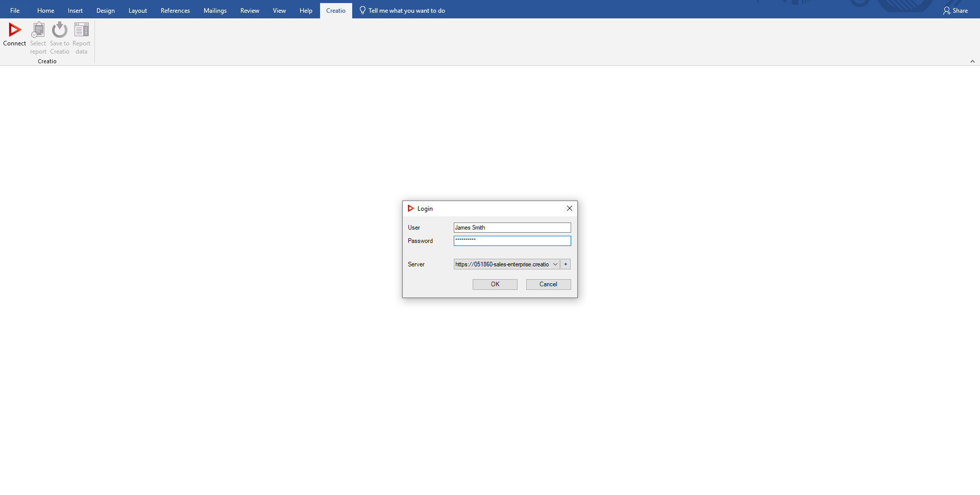Image resolution: width=980 pixels, height=495 pixels.
Task: Switch to the Review tab
Action: [250, 11]
